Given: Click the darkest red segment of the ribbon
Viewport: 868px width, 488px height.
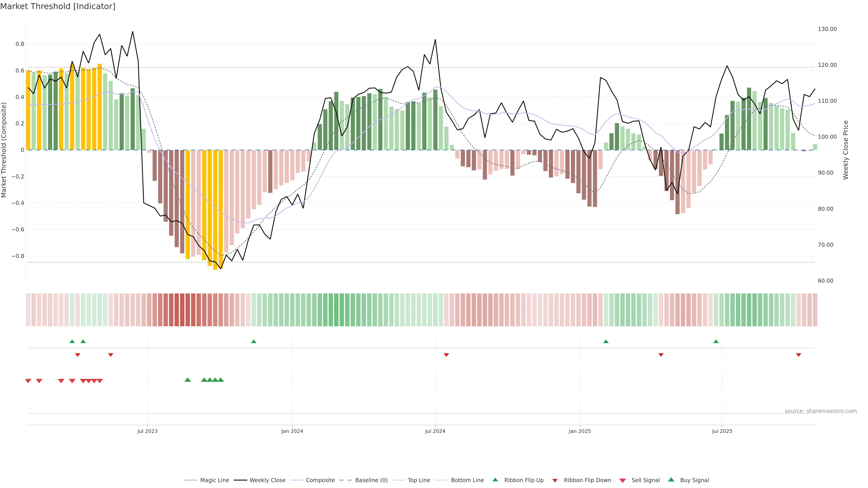Looking at the screenshot, I should click(x=182, y=310).
